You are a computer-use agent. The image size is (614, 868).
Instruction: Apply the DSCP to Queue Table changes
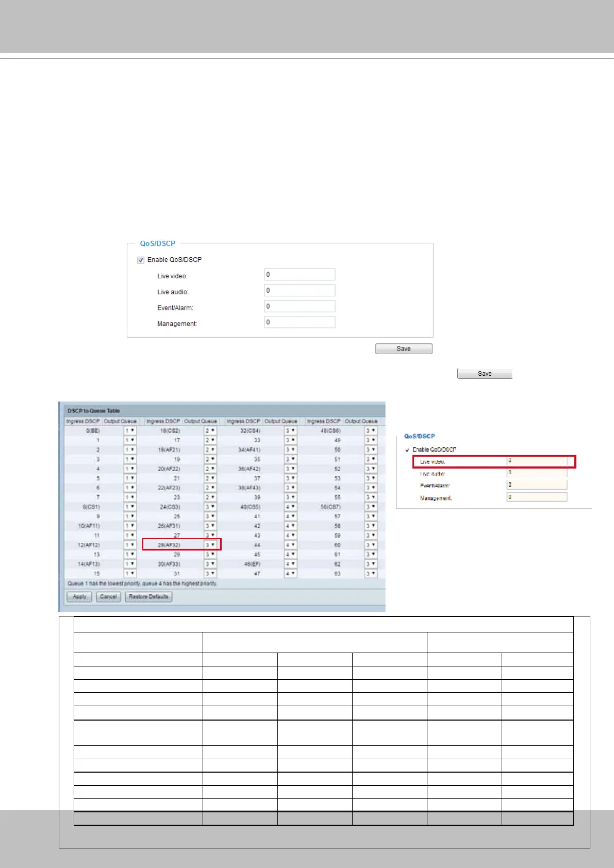79,597
